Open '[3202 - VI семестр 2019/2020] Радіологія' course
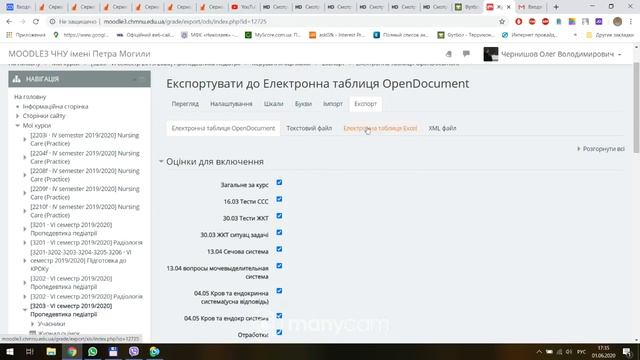Image resolution: width=640 pixels, height=360 pixels. click(x=87, y=297)
